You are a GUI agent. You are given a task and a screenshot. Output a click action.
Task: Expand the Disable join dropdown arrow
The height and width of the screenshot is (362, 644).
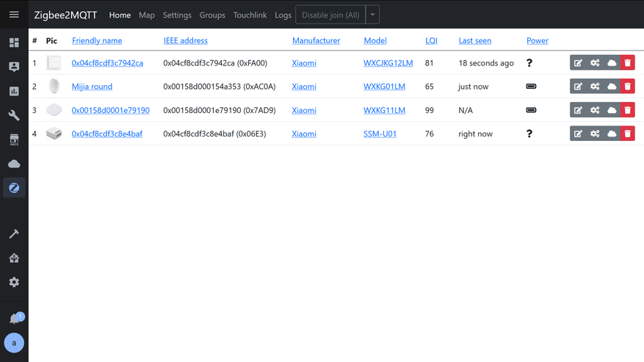372,15
